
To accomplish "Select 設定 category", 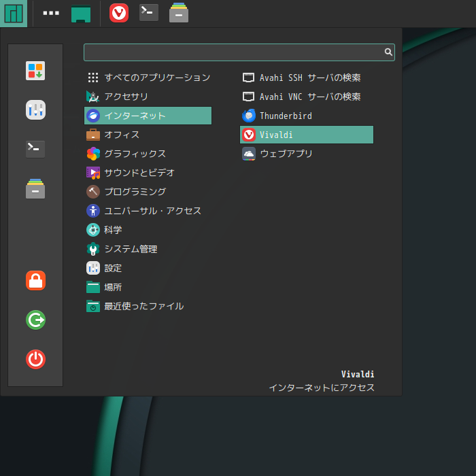I will click(148, 269).
